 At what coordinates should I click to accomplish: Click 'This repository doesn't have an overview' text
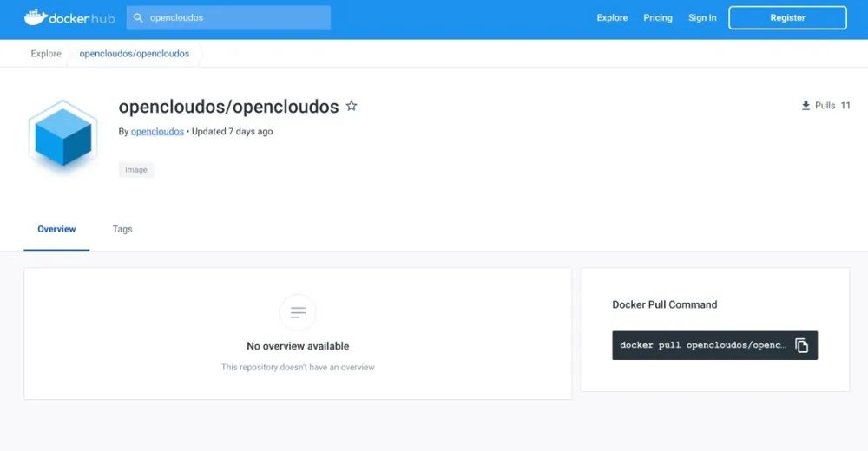click(x=298, y=368)
